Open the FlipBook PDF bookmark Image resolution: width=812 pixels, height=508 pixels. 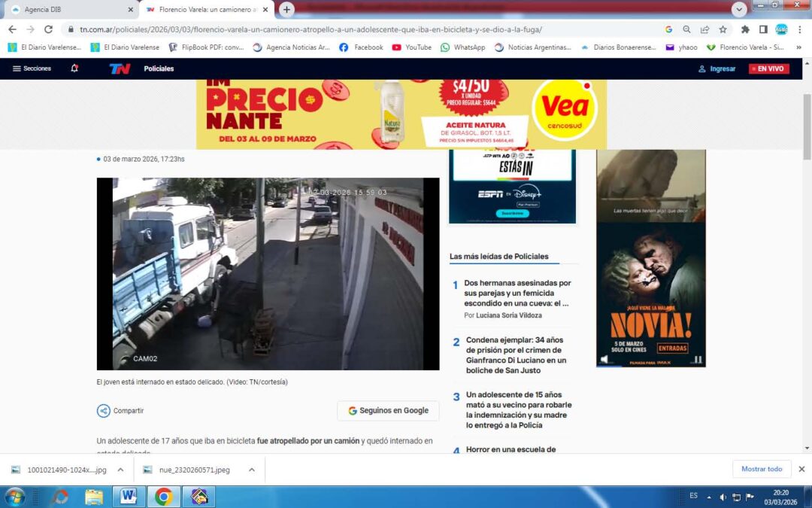(207, 47)
